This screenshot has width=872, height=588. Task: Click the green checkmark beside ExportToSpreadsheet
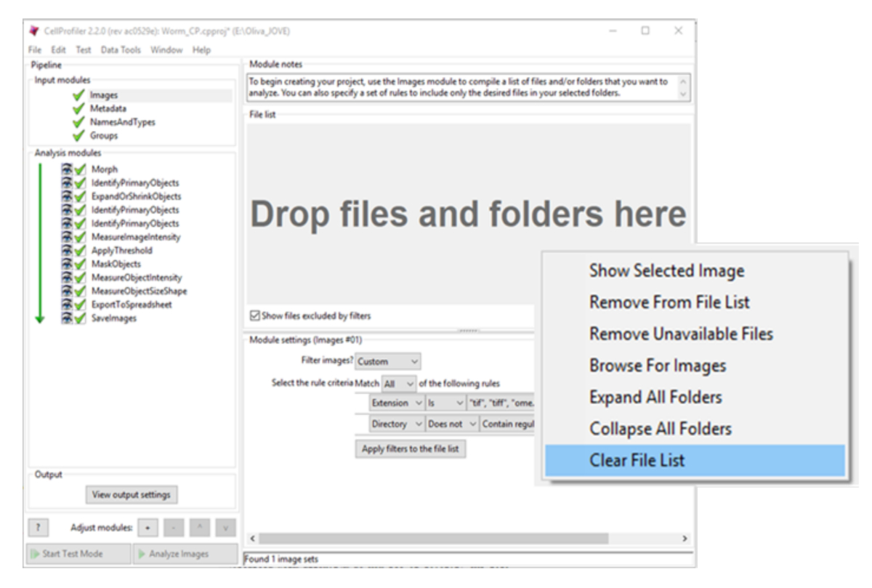point(80,305)
